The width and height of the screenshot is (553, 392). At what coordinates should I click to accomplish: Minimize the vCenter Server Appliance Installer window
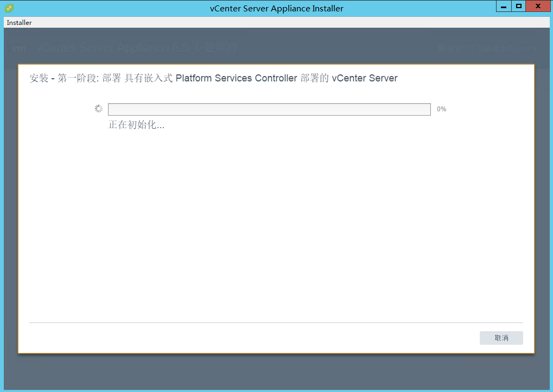[504, 7]
